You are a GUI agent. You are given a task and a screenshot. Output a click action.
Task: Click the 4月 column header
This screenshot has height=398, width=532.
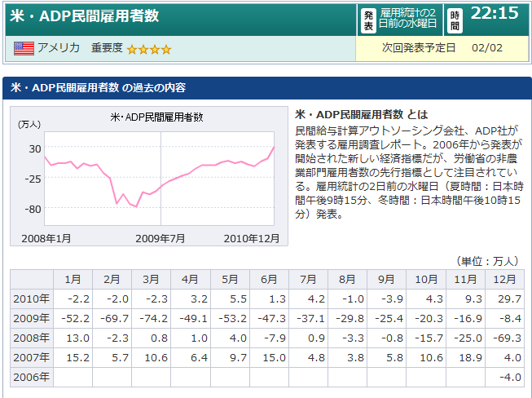tap(191, 280)
